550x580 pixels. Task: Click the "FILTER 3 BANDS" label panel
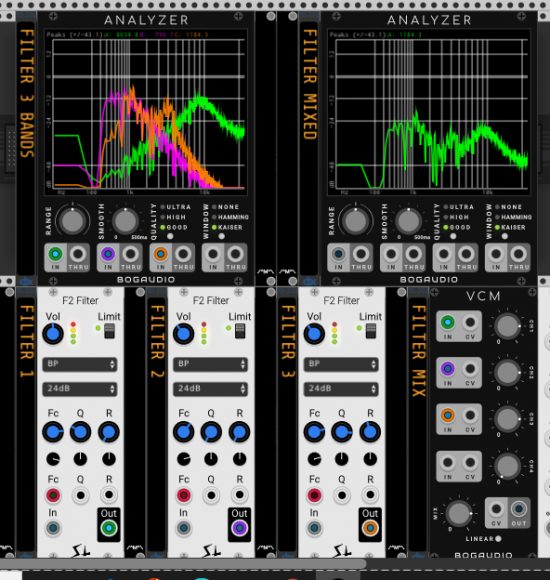26,148
